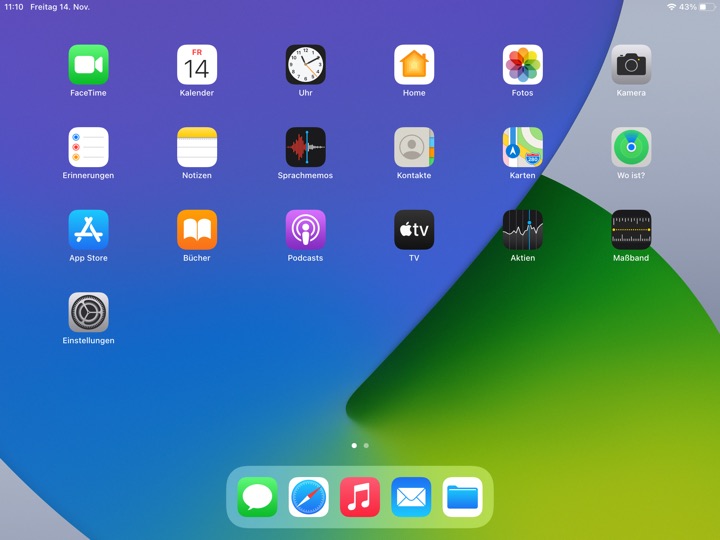The width and height of the screenshot is (720, 540).
Task: Launch the Kamera app
Action: point(631,64)
